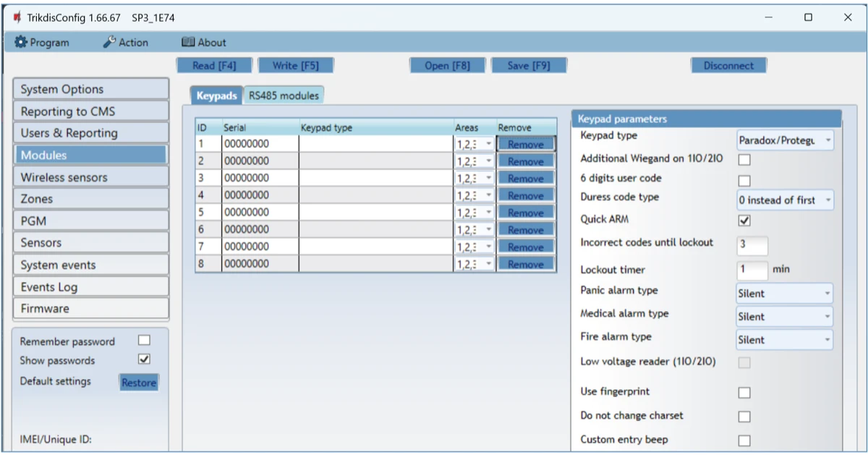Open the Panic alarm type dropdown
This screenshot has height=455, width=868.
[785, 294]
